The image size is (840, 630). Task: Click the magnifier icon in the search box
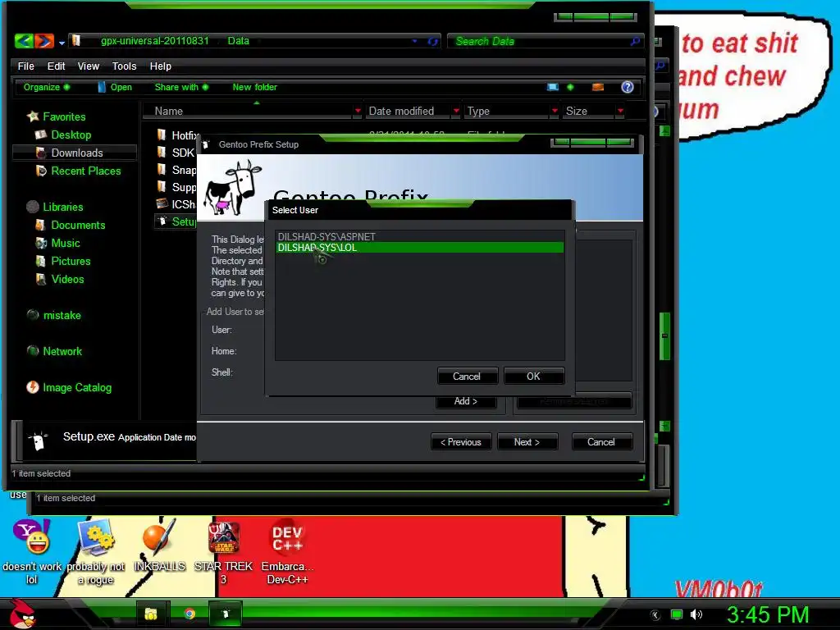coord(636,41)
